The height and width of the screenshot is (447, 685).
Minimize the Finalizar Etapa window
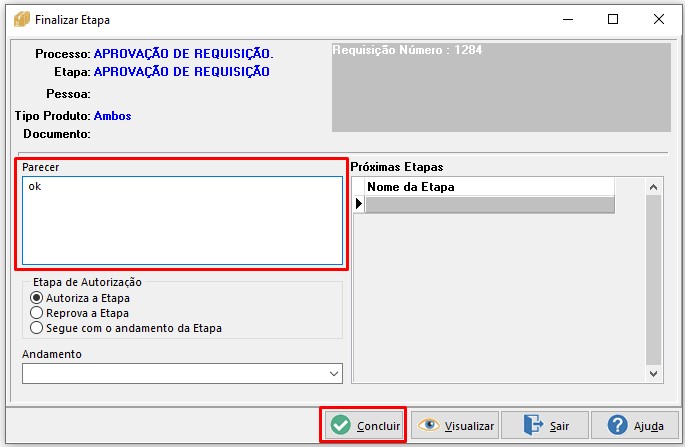pyautogui.click(x=567, y=19)
